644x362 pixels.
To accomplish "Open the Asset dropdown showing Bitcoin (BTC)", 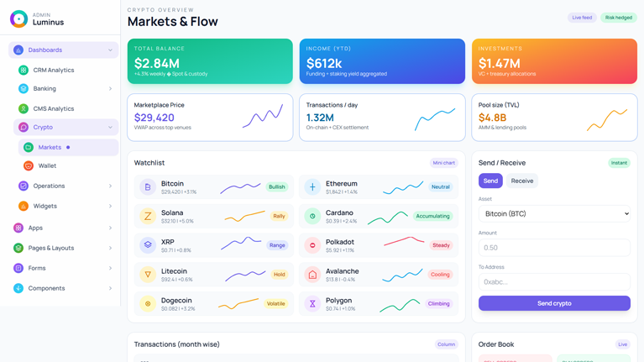I will [554, 214].
